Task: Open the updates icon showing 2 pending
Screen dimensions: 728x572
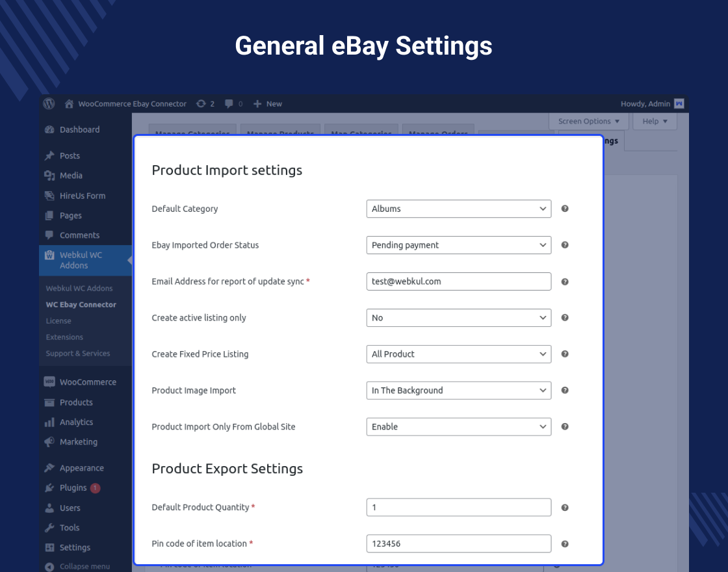Action: pos(200,103)
